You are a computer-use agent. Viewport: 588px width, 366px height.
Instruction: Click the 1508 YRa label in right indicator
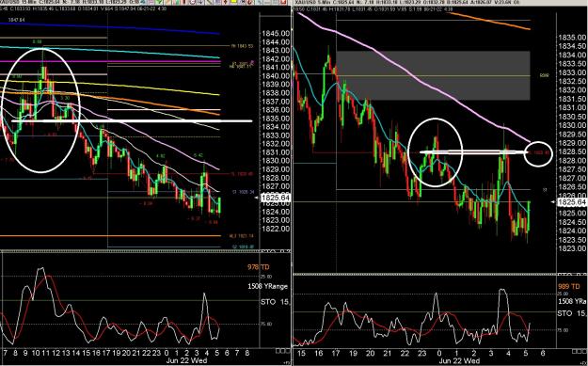[x=572, y=301]
